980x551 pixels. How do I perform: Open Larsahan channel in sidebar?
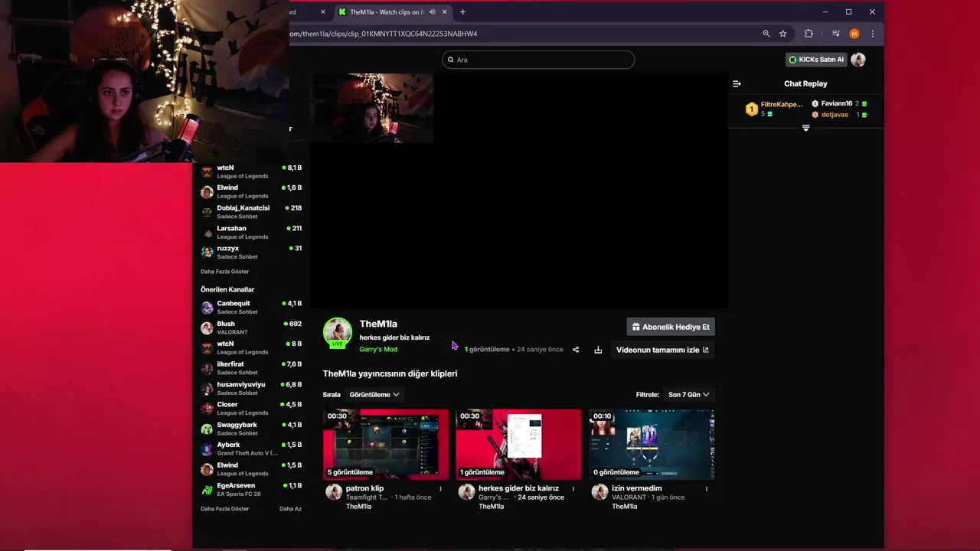point(251,232)
